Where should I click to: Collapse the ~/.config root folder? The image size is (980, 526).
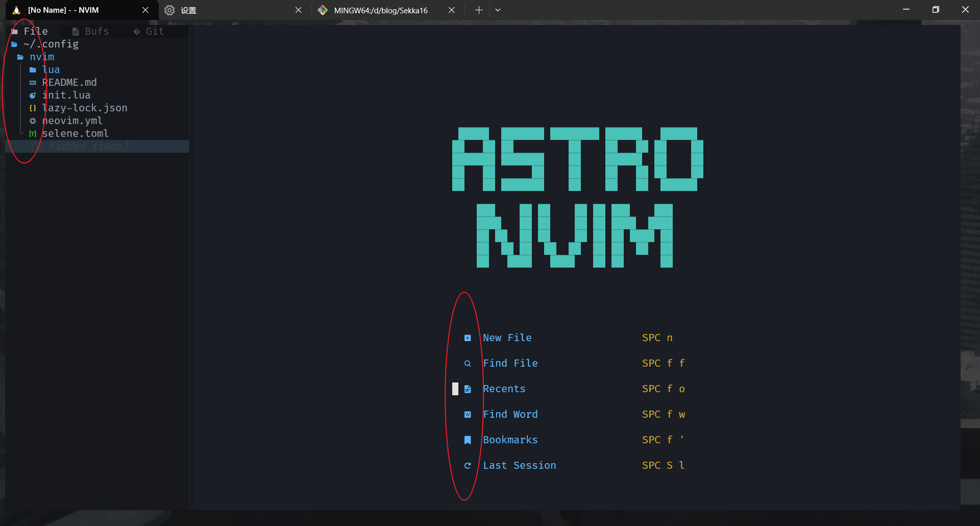pyautogui.click(x=14, y=44)
